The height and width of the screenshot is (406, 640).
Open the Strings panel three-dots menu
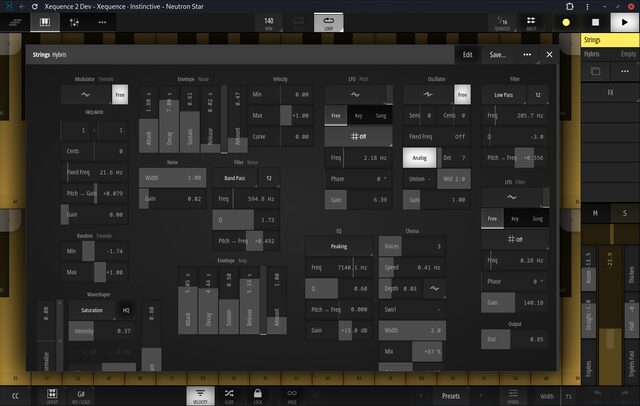click(527, 55)
